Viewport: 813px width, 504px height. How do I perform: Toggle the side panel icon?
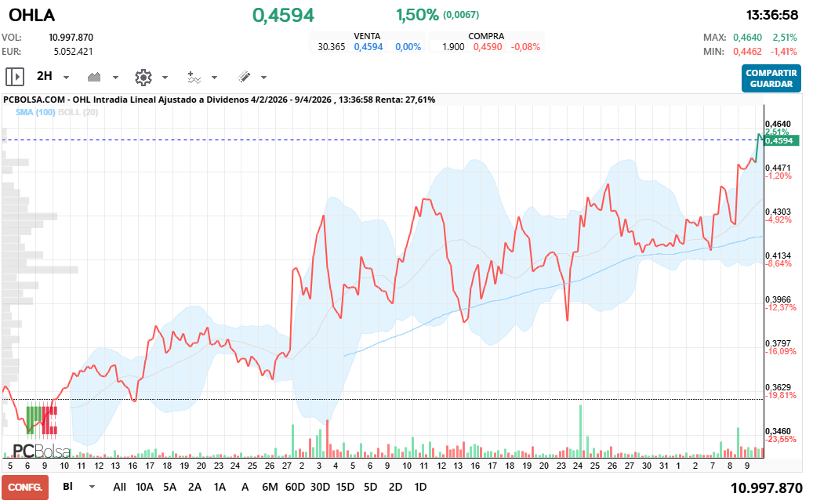[x=15, y=77]
